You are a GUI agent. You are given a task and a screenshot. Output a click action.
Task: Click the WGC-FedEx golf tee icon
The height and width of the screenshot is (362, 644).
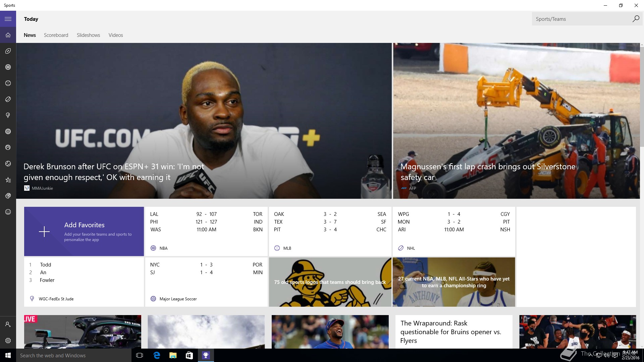(32, 299)
